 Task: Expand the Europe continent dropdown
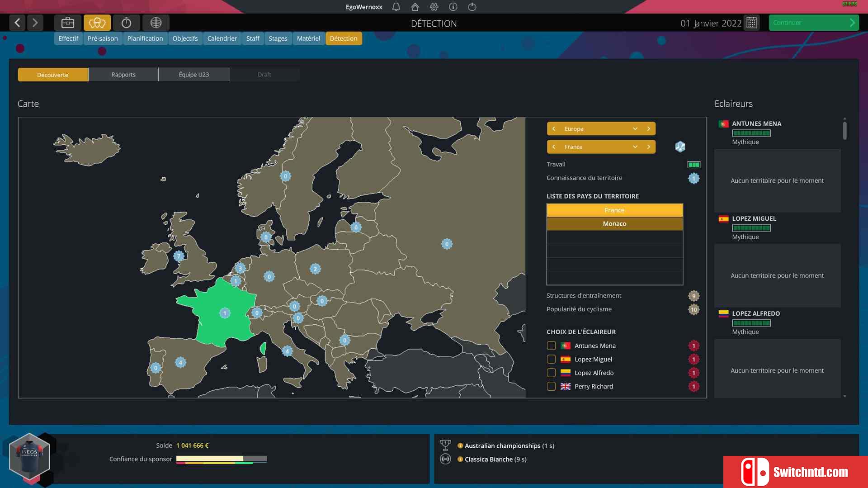click(635, 129)
